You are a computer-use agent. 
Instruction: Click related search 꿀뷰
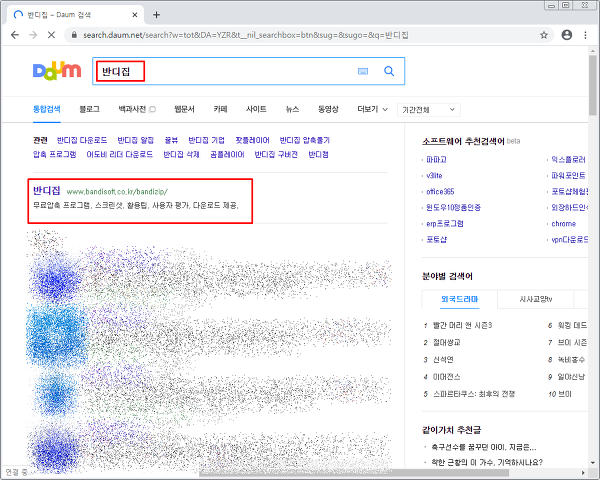click(x=171, y=140)
